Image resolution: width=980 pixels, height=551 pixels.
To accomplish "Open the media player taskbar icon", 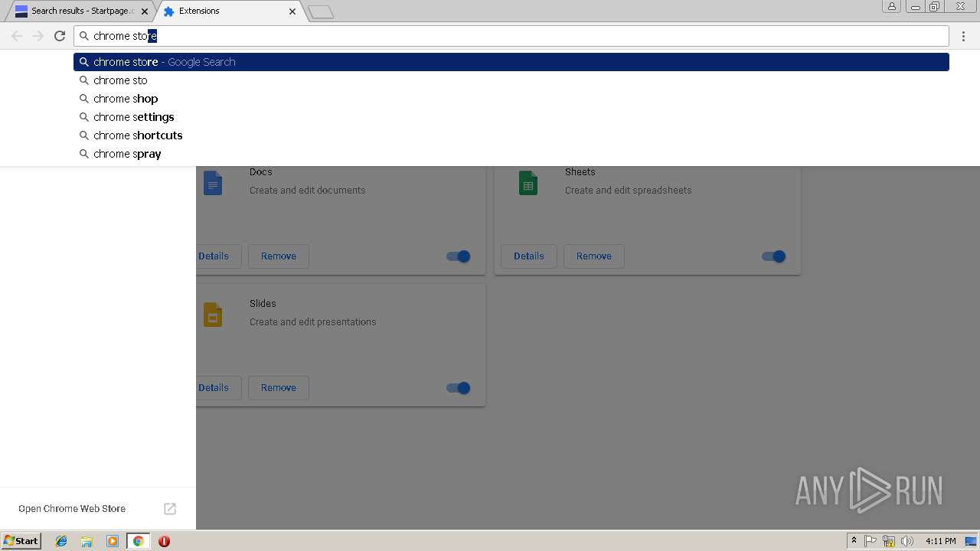I will pyautogui.click(x=113, y=541).
